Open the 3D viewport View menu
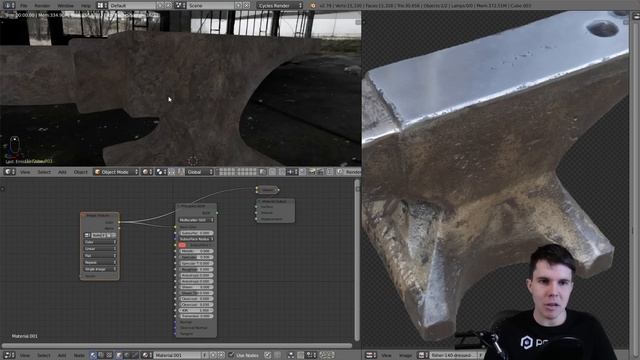 click(x=25, y=172)
